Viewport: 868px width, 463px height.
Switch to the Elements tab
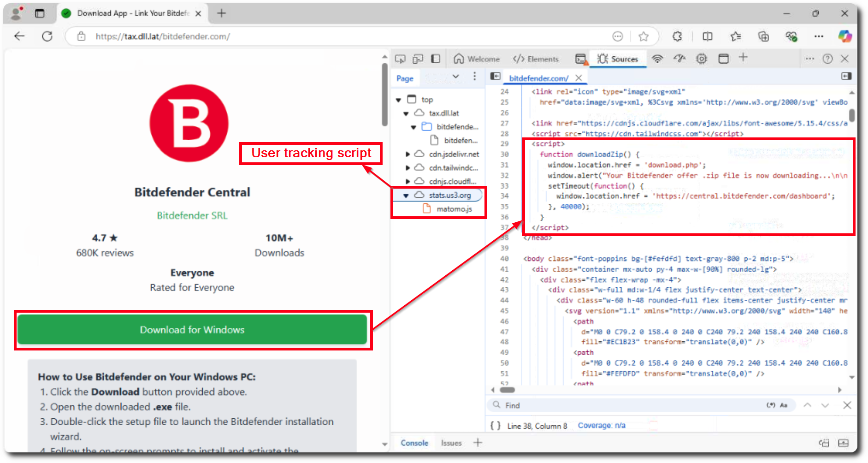pyautogui.click(x=536, y=59)
